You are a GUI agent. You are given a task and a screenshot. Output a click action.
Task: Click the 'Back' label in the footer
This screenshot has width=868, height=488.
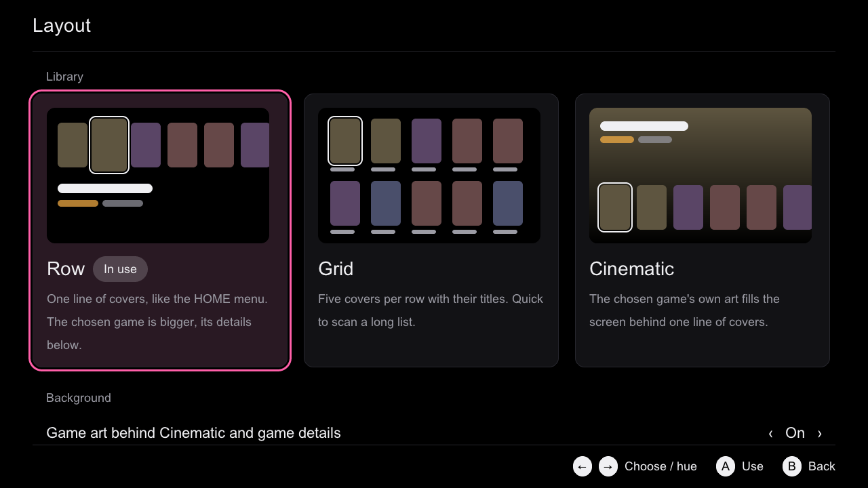click(x=822, y=466)
